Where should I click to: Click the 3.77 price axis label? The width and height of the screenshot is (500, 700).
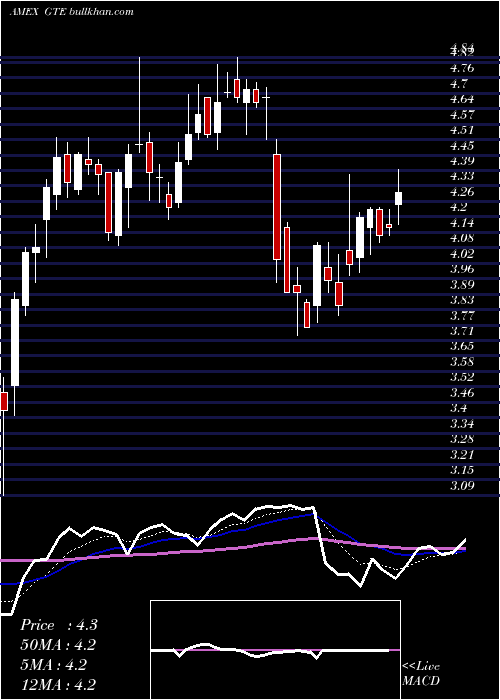point(464,316)
